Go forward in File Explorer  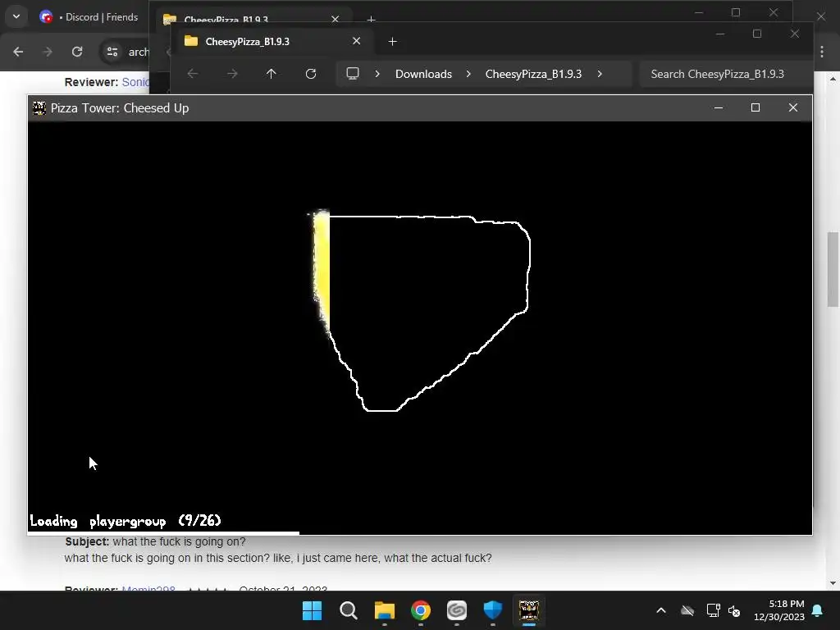tap(232, 74)
